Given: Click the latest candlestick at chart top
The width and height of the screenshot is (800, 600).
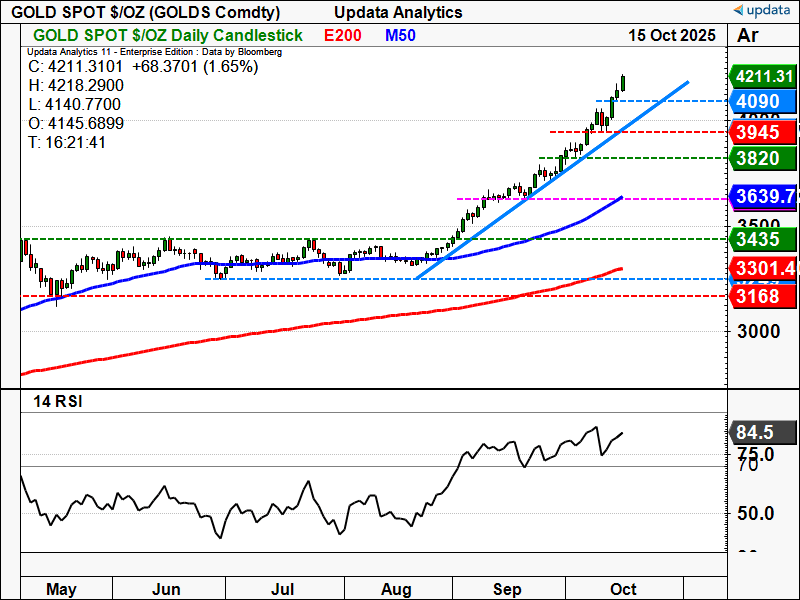Looking at the screenshot, I should click(623, 84).
